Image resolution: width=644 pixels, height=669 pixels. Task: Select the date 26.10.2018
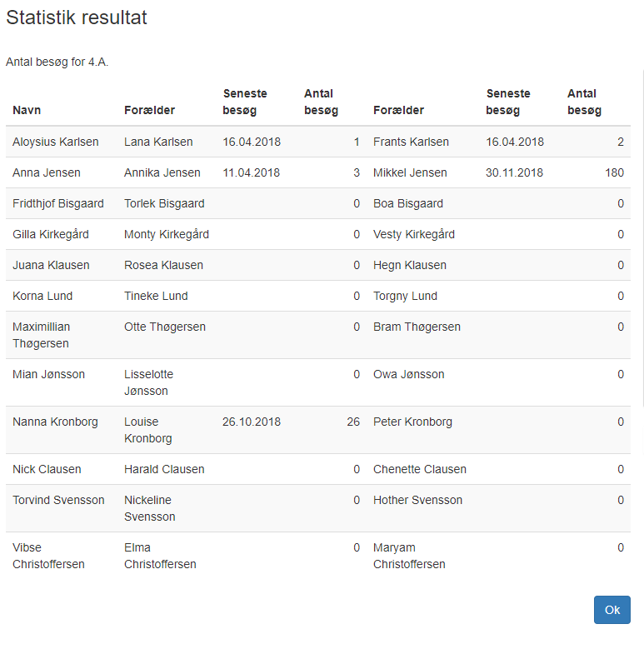click(x=252, y=422)
